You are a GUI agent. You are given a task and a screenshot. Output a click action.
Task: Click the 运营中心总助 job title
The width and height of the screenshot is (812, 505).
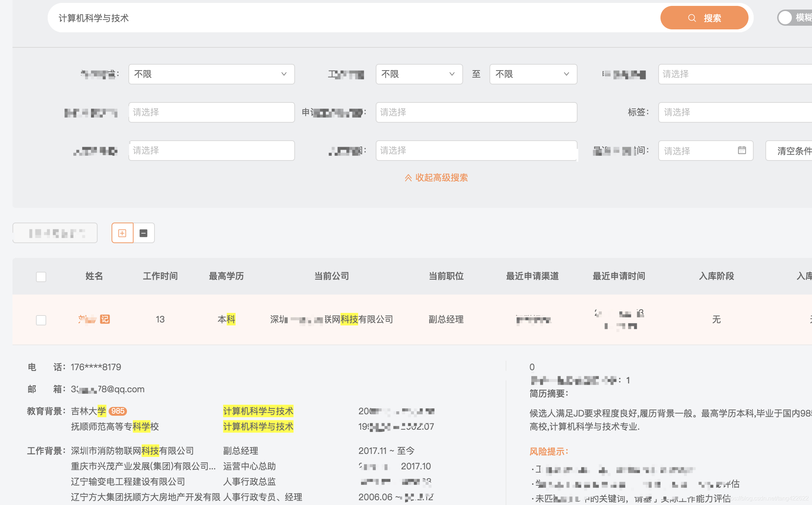250,466
